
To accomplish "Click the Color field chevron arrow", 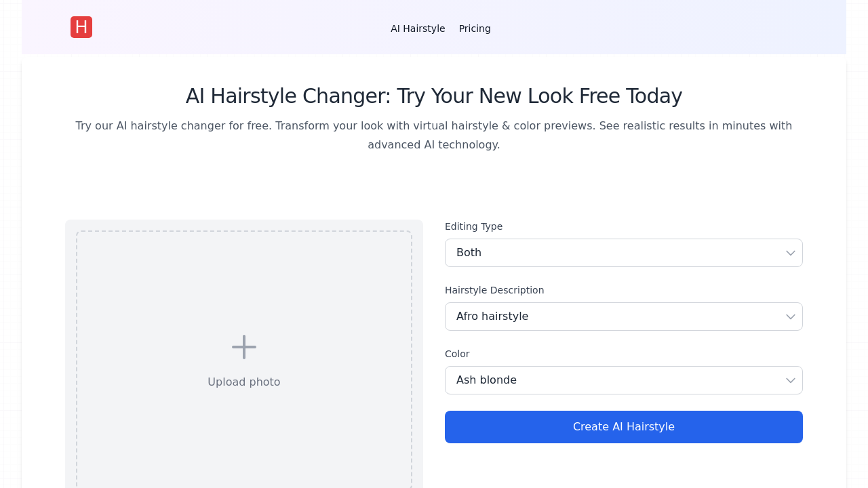I will click(x=790, y=380).
